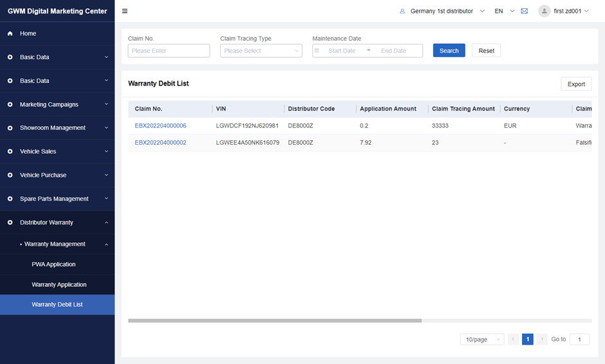Expand Showroom Management menu

(x=57, y=128)
